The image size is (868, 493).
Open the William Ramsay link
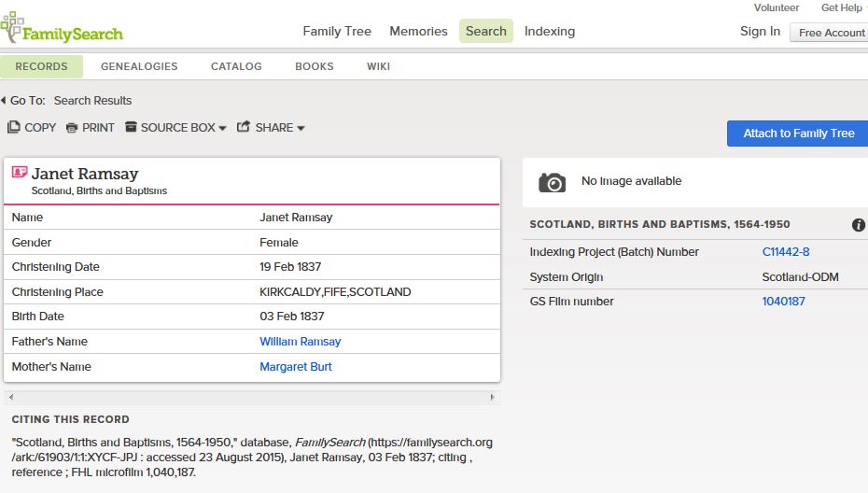click(300, 342)
